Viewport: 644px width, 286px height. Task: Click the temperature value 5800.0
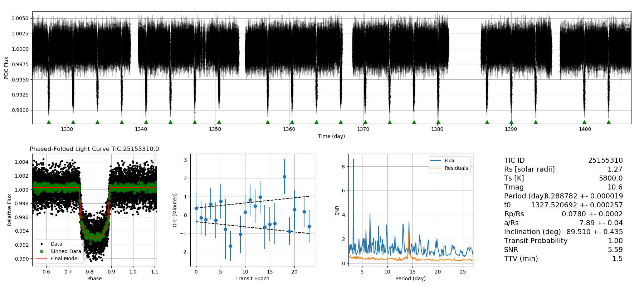point(611,178)
